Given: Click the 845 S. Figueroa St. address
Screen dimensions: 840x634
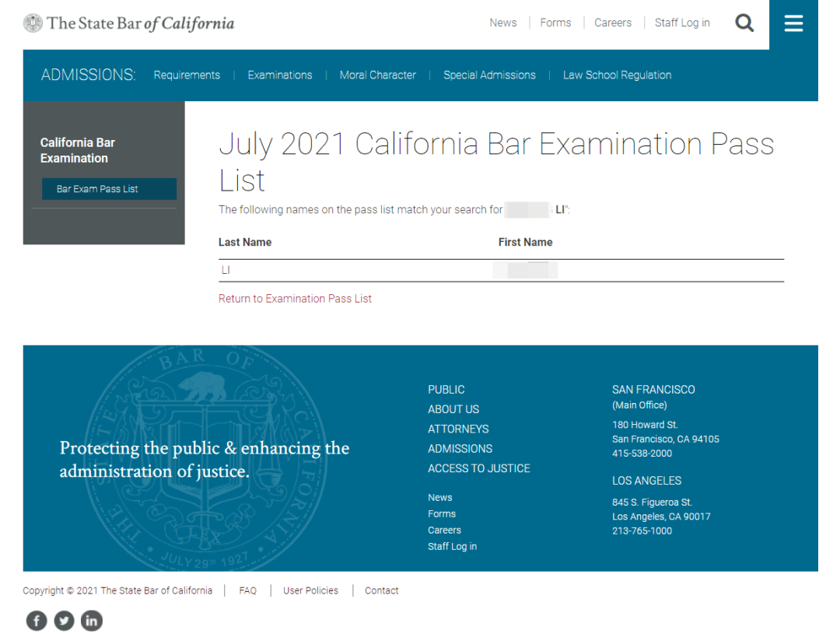Looking at the screenshot, I should coord(652,503).
